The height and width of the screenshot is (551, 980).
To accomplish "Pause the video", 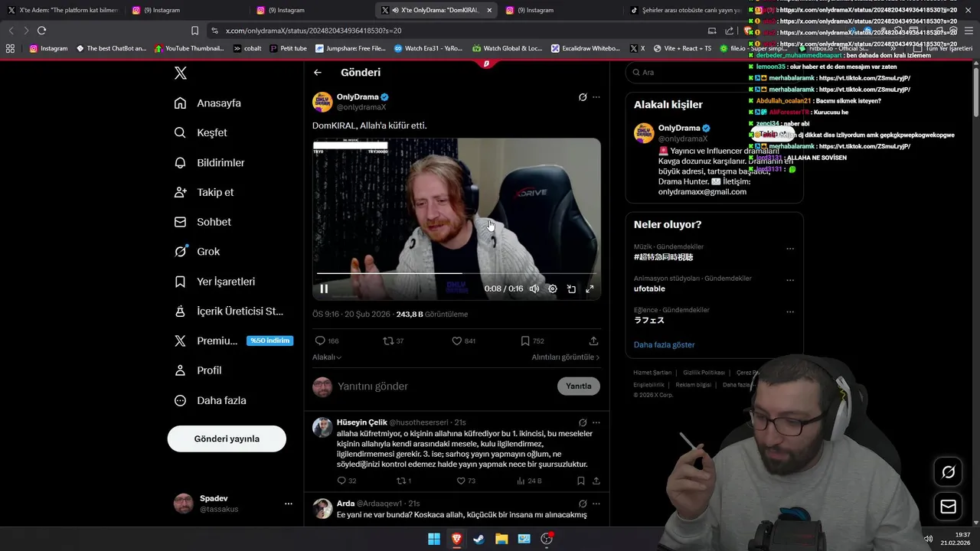I will click(x=324, y=289).
